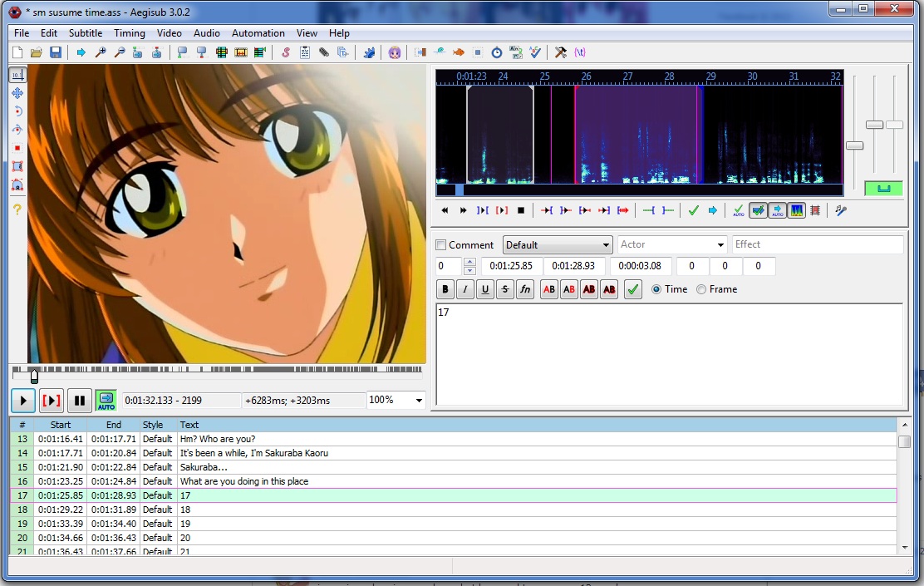Open the Automation menu

coord(258,33)
